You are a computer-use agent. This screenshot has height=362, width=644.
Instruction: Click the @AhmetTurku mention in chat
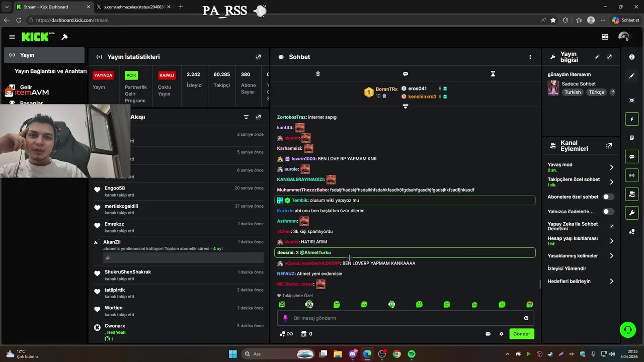click(315, 252)
